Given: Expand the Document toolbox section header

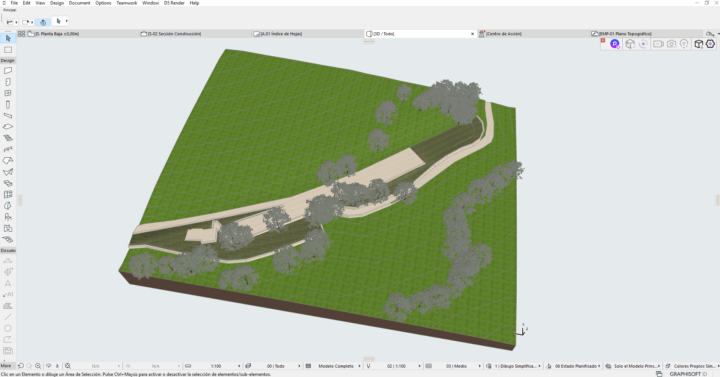Looking at the screenshot, I should (7, 250).
